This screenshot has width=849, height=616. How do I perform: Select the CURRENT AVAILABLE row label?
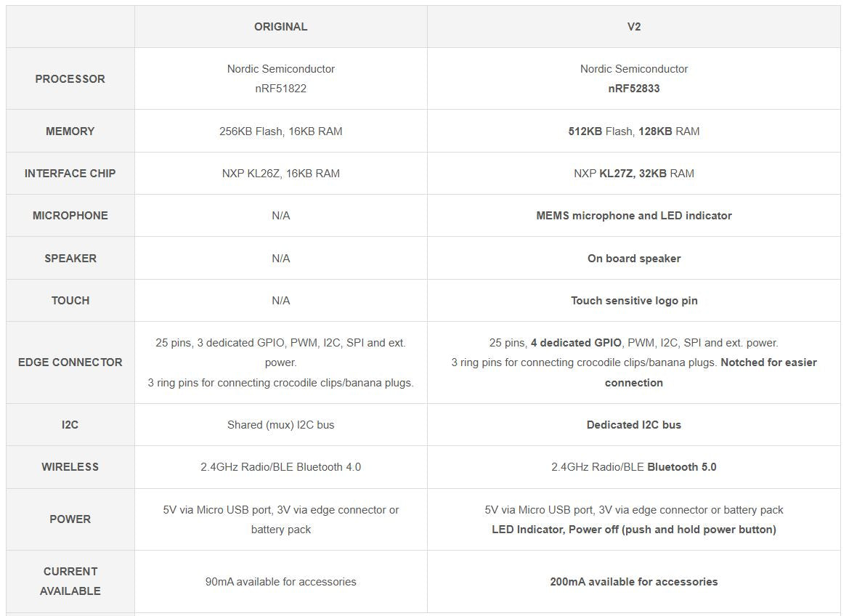click(70, 581)
